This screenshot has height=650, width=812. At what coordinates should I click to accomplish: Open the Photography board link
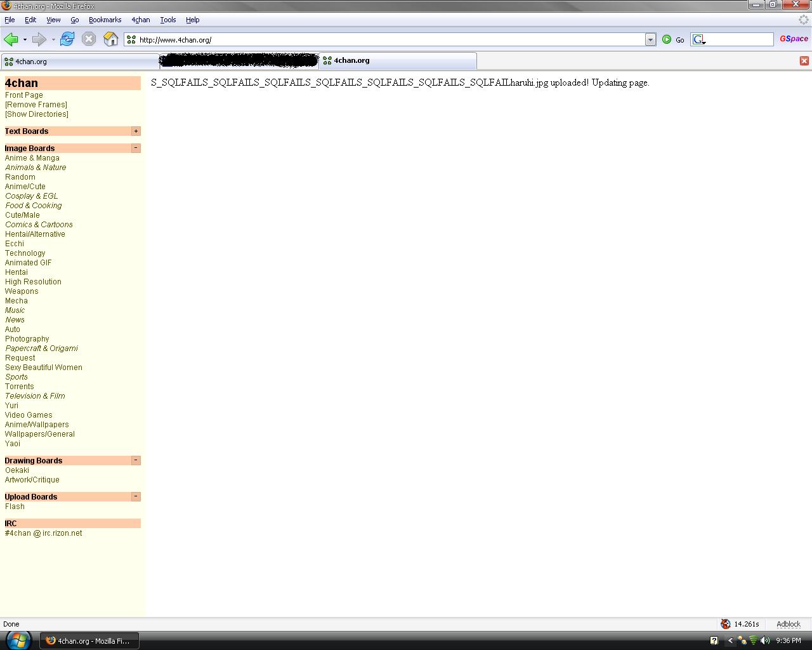pyautogui.click(x=27, y=339)
